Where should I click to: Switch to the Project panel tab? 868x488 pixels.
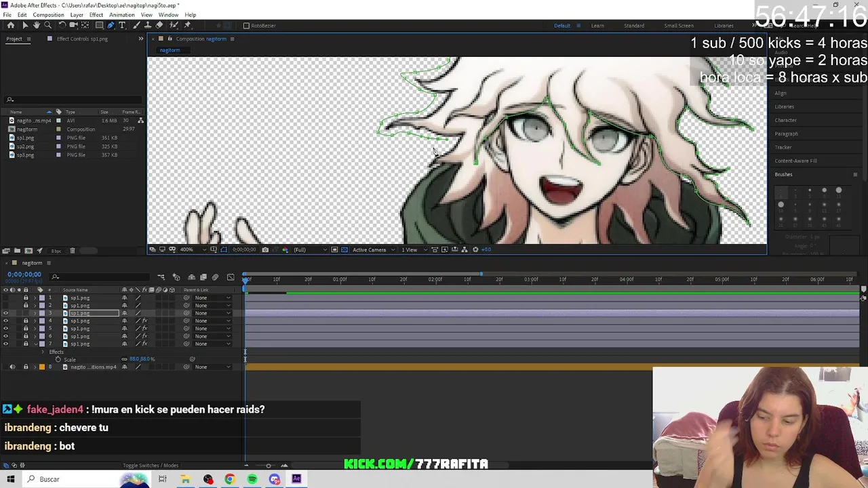(x=14, y=39)
